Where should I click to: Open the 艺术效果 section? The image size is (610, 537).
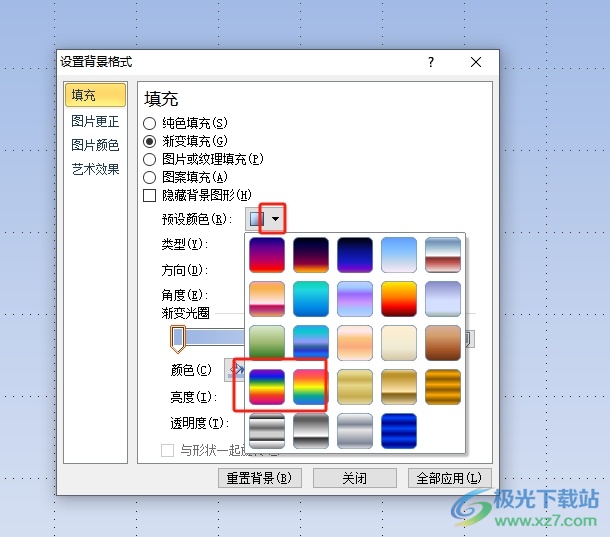95,169
